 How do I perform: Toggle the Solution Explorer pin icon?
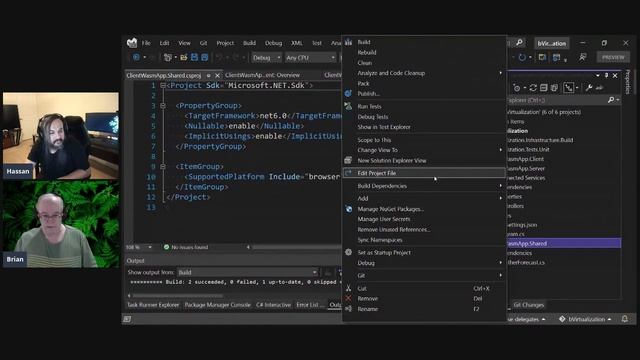coord(607,76)
